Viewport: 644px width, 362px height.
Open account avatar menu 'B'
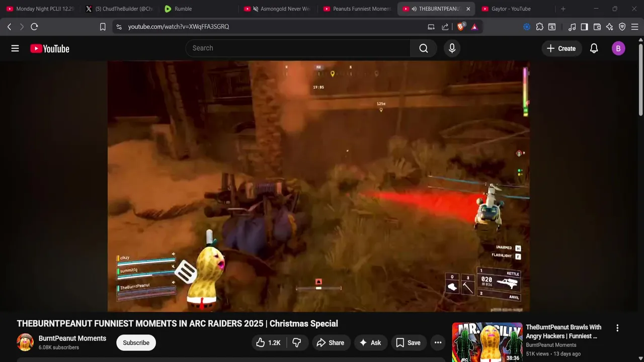click(618, 48)
